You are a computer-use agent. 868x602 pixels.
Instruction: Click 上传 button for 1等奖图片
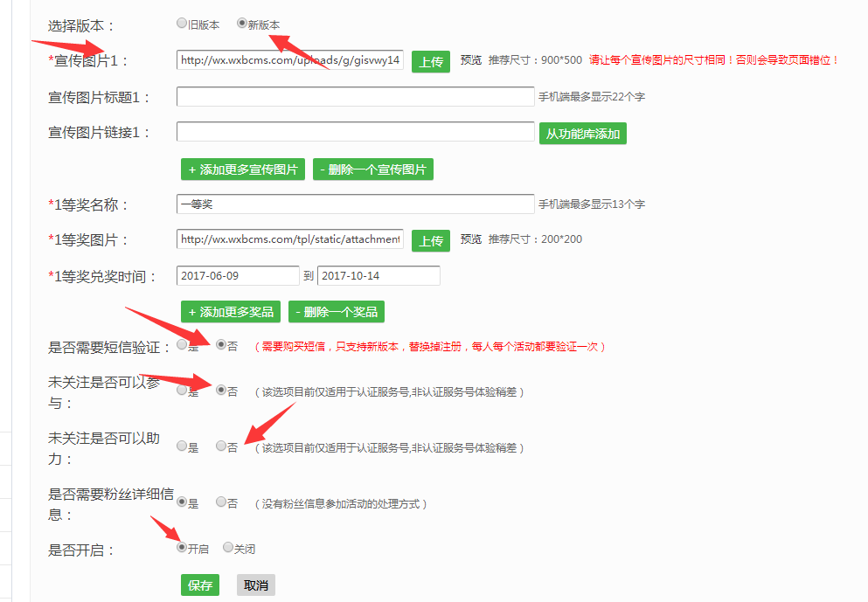click(x=431, y=240)
